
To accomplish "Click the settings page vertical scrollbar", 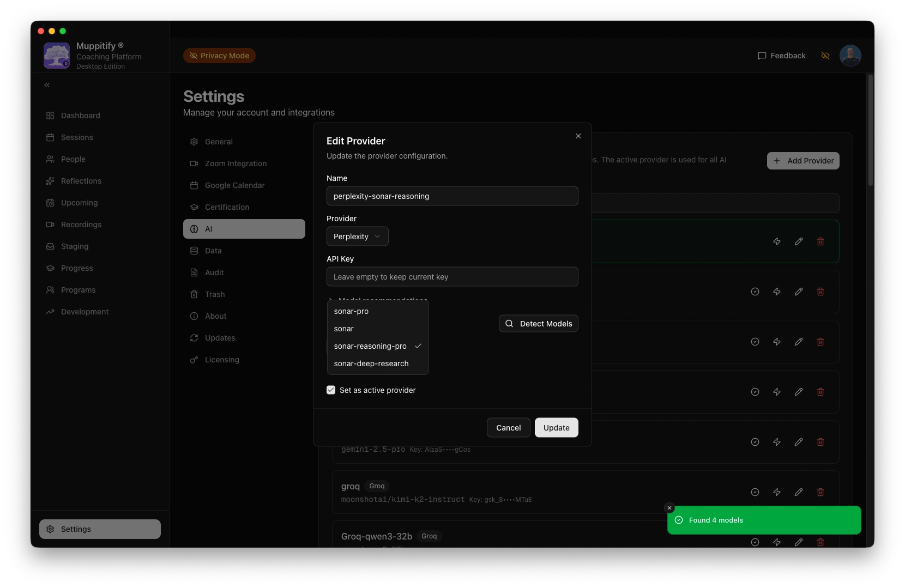I will [870, 131].
